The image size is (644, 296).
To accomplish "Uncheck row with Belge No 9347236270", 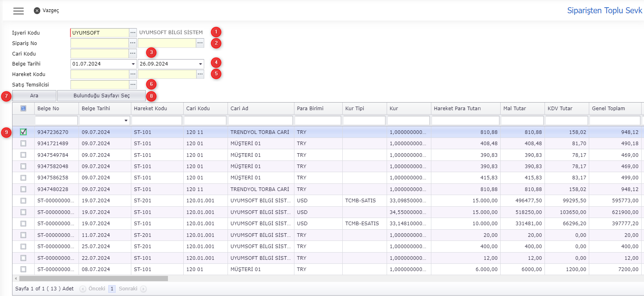I will point(23,132).
